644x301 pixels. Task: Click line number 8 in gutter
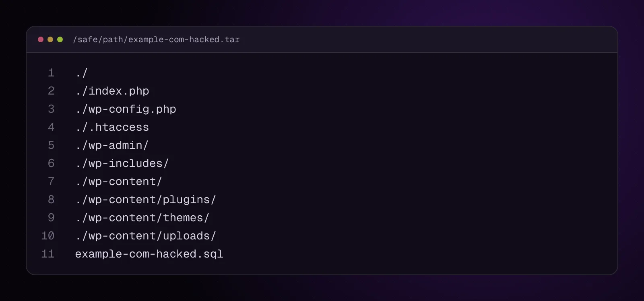51,200
